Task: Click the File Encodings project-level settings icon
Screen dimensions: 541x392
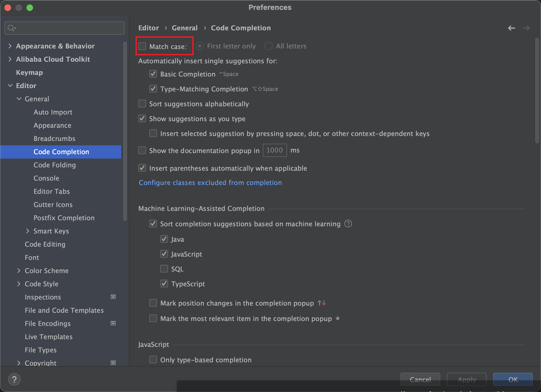Action: pos(113,323)
